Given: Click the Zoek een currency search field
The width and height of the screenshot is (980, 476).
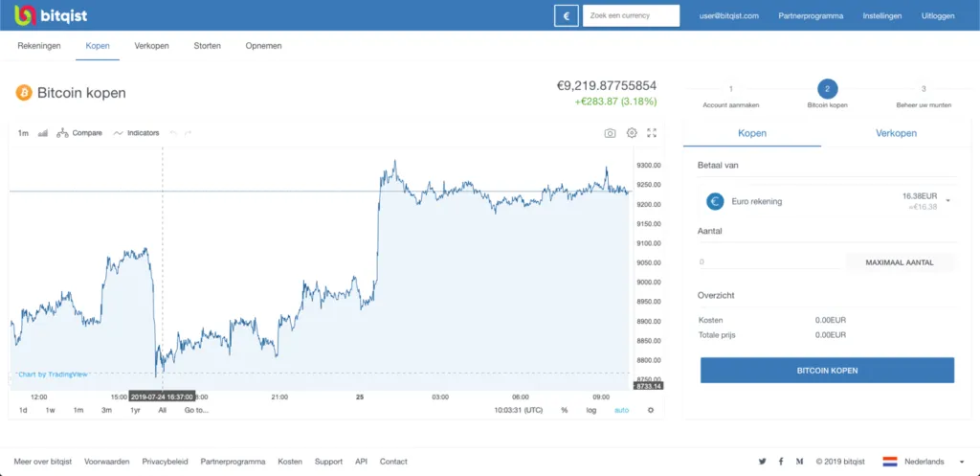Looking at the screenshot, I should click(x=632, y=15).
